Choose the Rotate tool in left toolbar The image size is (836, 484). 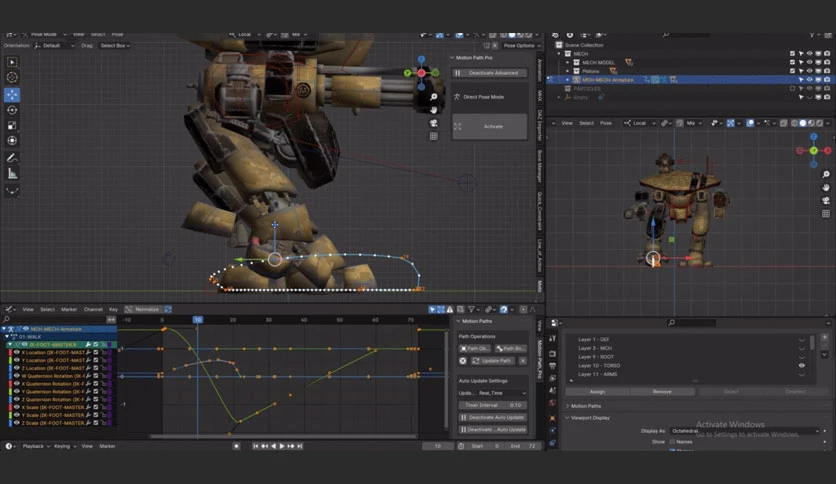12,110
